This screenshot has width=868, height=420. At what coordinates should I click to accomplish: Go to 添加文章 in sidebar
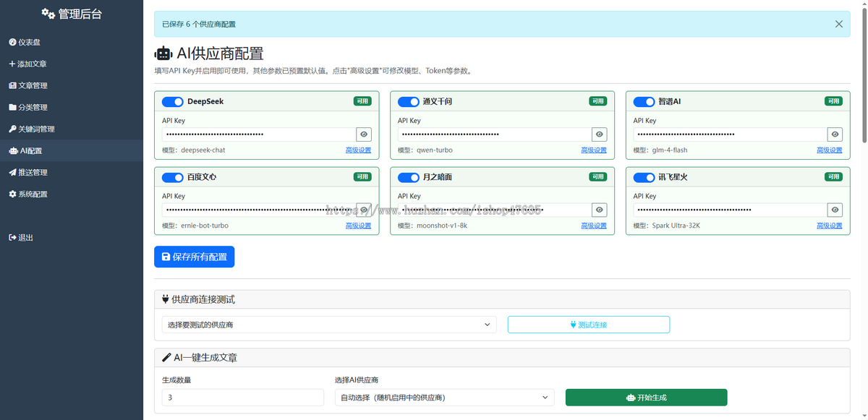[72, 64]
